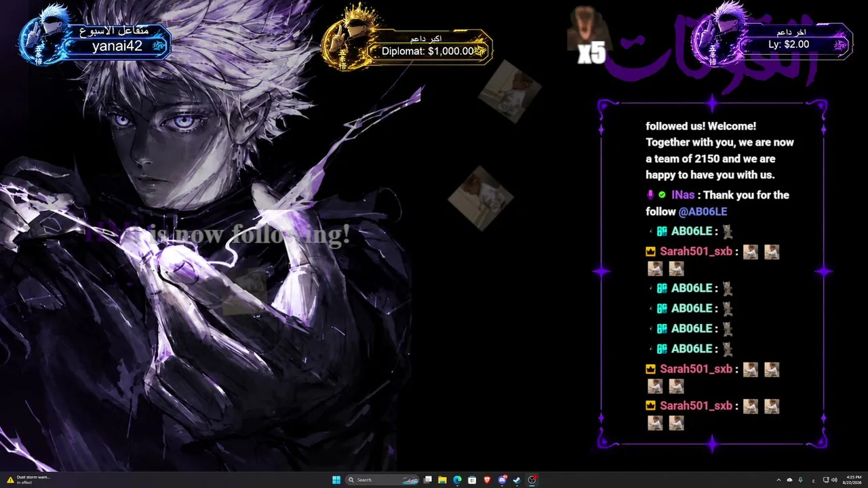868x488 pixels.
Task: Click the INas username in chat
Action: 683,195
